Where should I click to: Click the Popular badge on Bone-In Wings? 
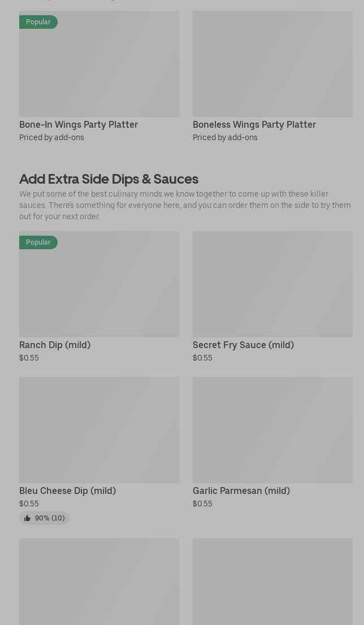[x=38, y=22]
